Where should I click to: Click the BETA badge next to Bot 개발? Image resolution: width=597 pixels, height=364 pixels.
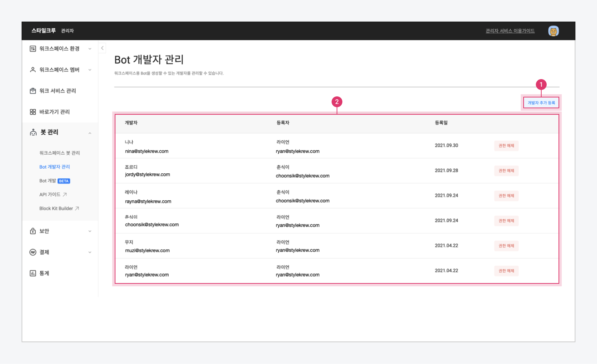(64, 181)
